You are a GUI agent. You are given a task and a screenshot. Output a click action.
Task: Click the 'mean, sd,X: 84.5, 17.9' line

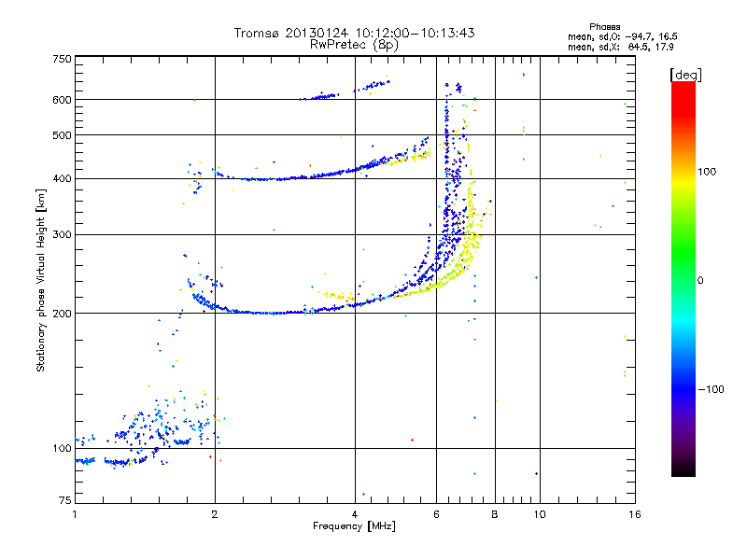pyautogui.click(x=621, y=48)
